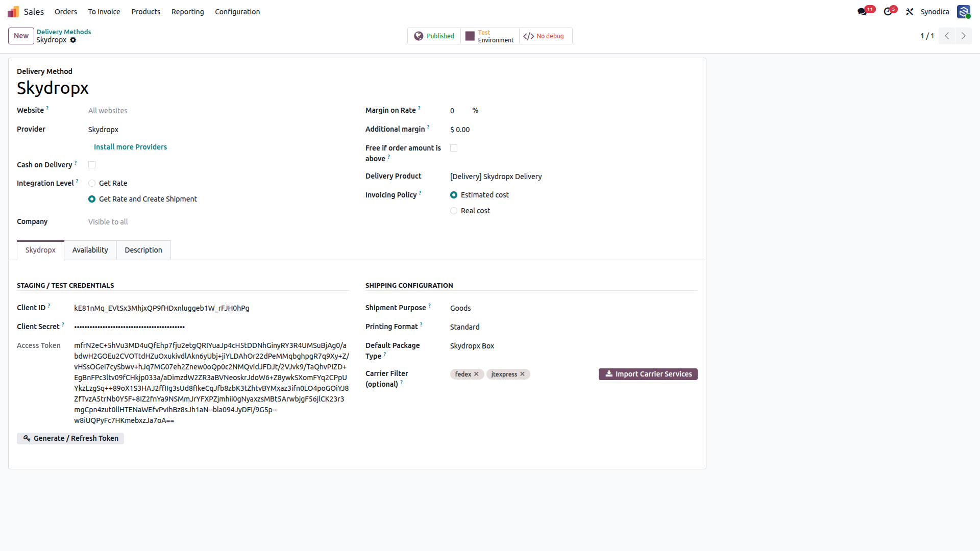Click Import Carrier Services button
The width and height of the screenshot is (980, 551).
tap(648, 374)
